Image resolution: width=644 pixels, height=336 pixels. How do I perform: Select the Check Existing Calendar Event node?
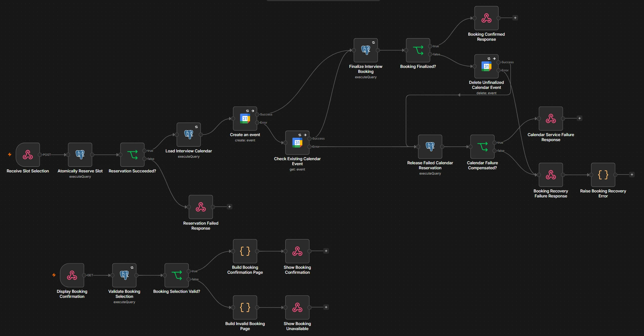[x=297, y=143]
